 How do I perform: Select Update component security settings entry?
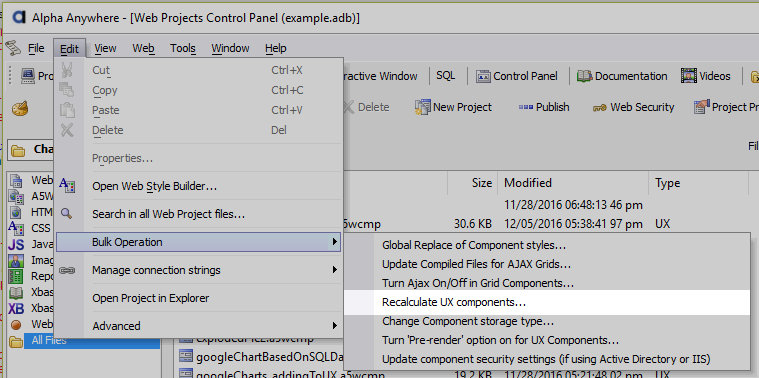[546, 359]
